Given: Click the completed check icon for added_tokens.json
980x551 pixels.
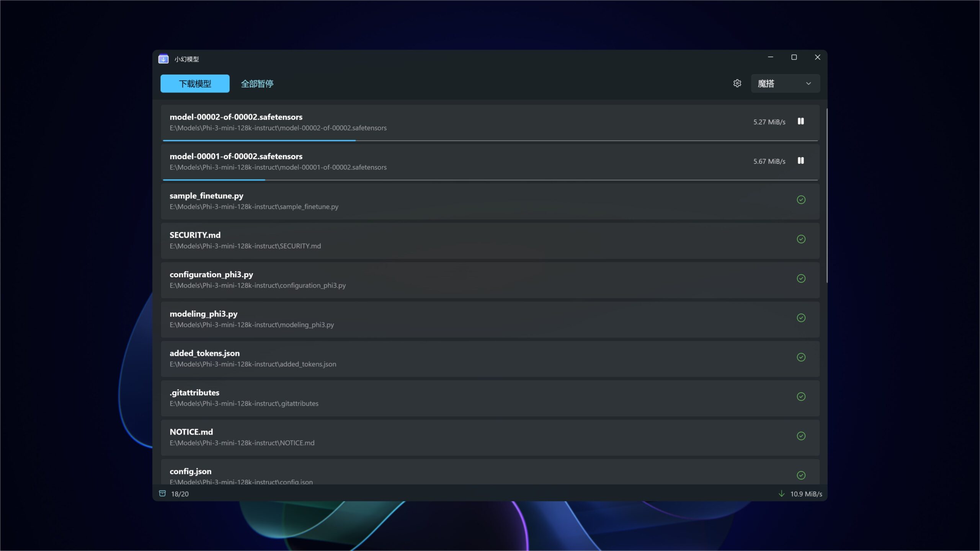Looking at the screenshot, I should pyautogui.click(x=801, y=357).
